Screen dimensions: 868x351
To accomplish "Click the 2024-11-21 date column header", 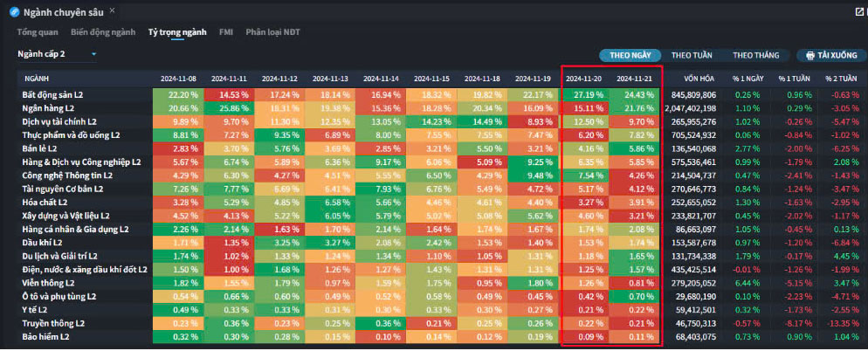I will 635,79.
